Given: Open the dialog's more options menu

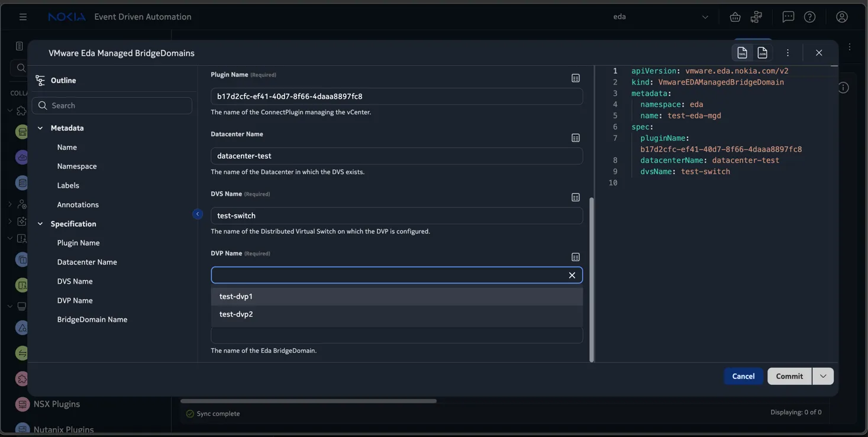Looking at the screenshot, I should click(x=788, y=53).
